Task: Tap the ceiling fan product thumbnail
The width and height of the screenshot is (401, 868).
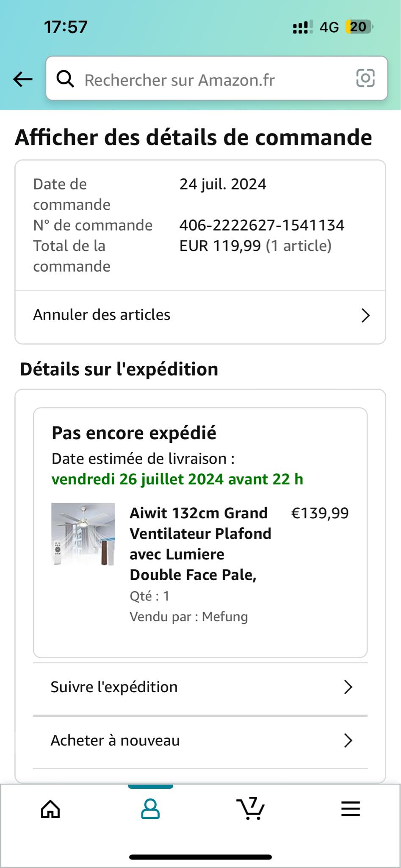Action: click(x=83, y=534)
